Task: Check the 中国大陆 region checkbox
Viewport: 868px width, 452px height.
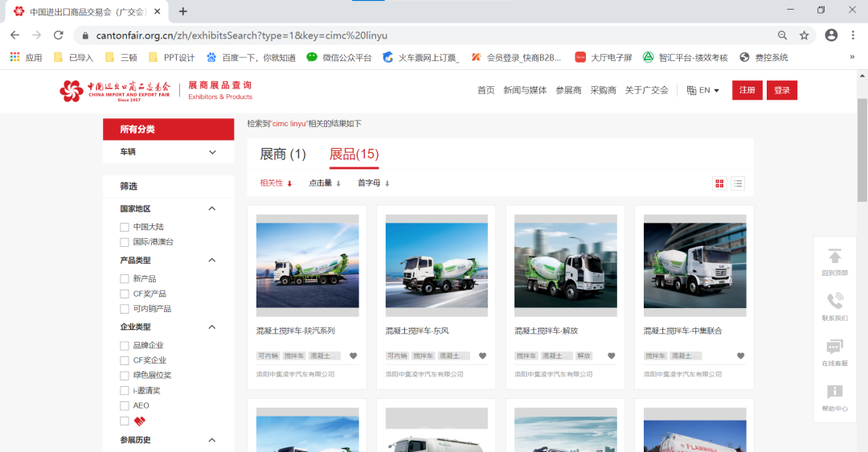Action: coord(125,227)
